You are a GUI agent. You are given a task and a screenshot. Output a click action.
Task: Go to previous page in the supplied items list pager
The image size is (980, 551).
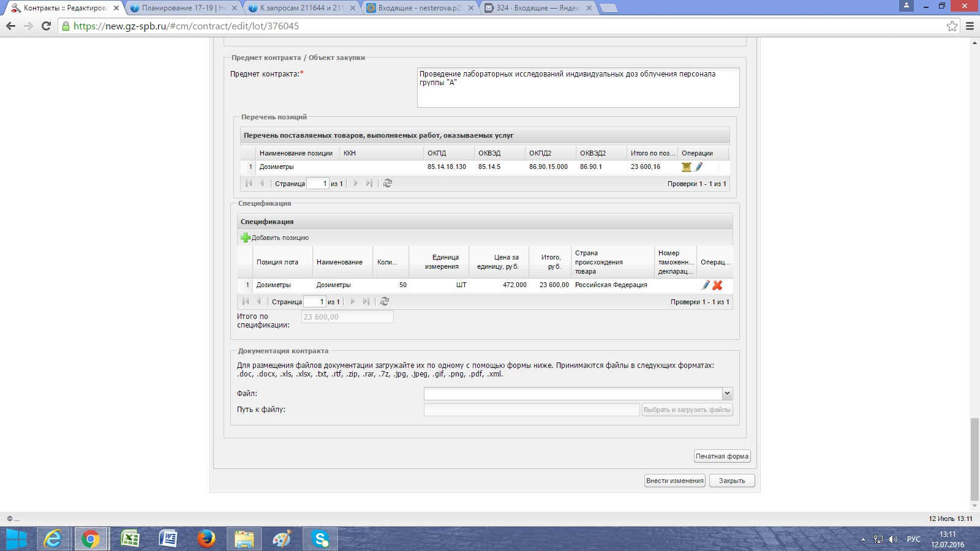pos(262,183)
